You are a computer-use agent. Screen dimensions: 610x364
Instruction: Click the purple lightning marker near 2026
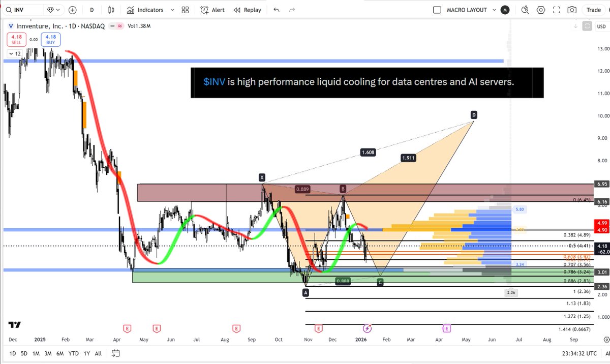coord(367,328)
